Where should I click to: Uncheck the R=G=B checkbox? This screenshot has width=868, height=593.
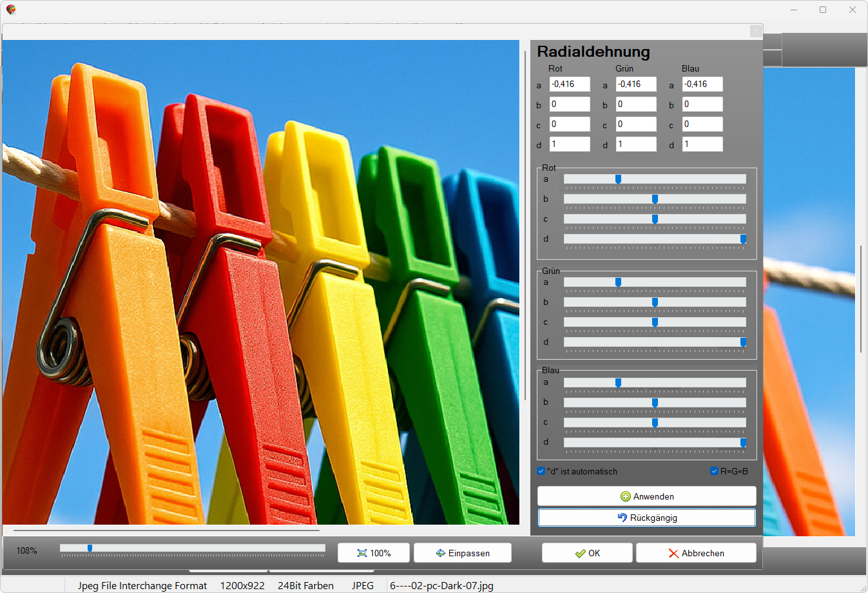714,471
